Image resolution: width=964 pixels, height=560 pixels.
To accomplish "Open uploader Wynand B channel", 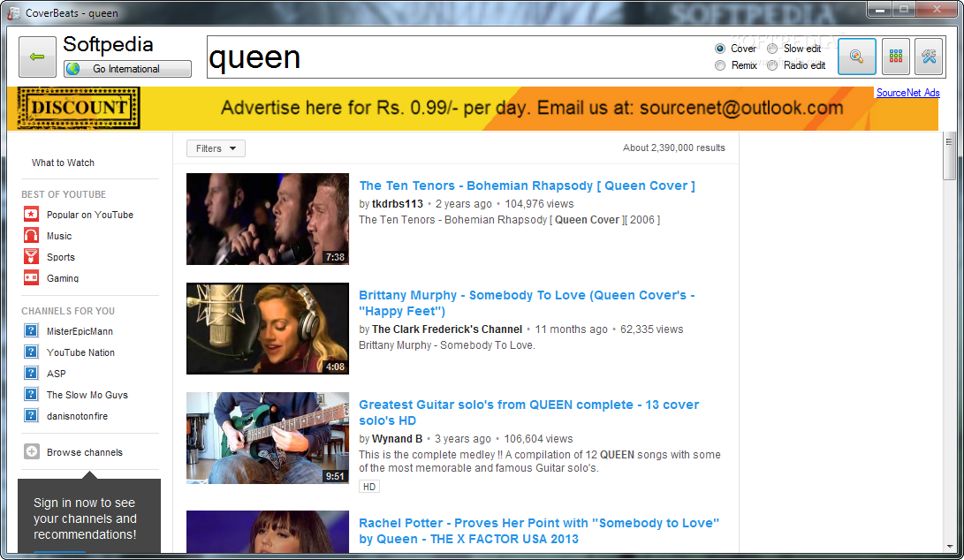I will 397,438.
